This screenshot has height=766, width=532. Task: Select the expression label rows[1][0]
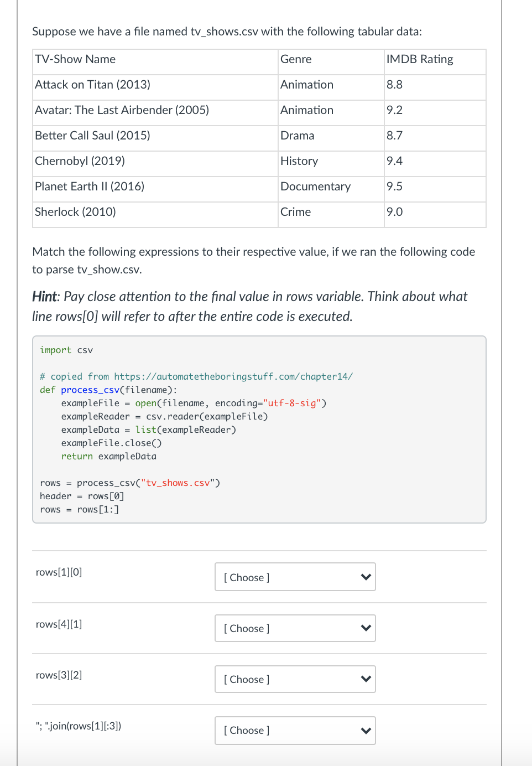[59, 572]
